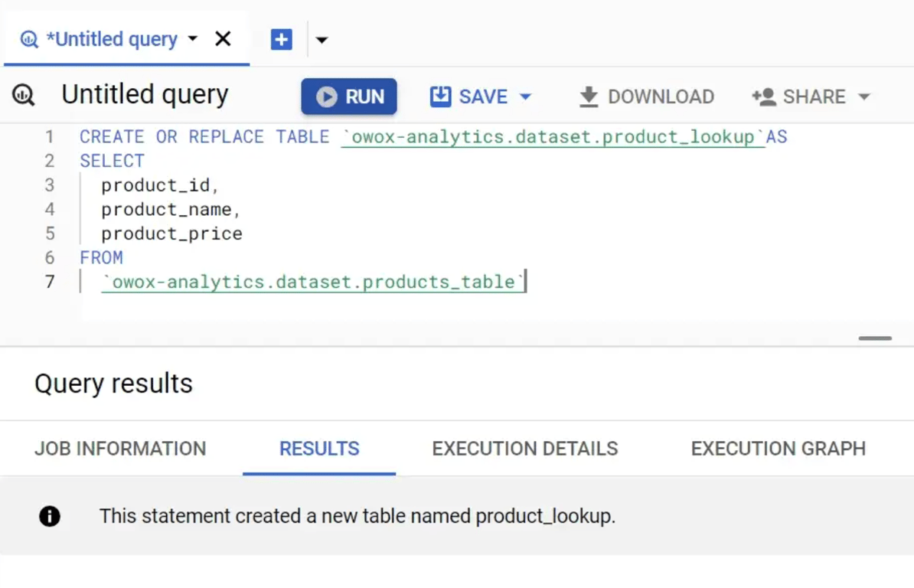Expand the Share dropdown arrow
The height and width of the screenshot is (588, 914).
864,96
